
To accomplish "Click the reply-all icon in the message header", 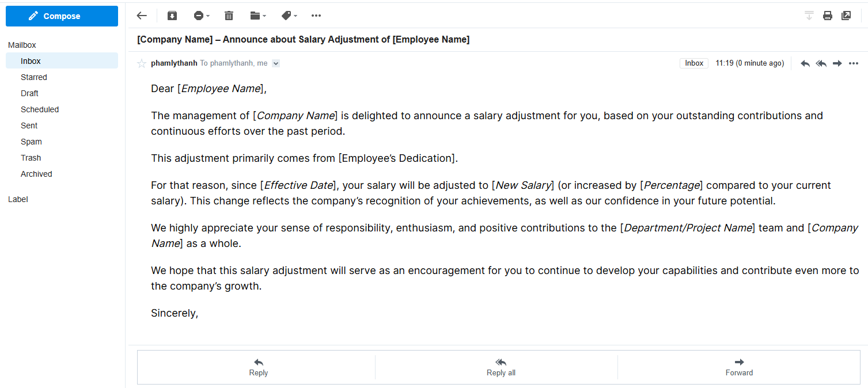I will [821, 63].
